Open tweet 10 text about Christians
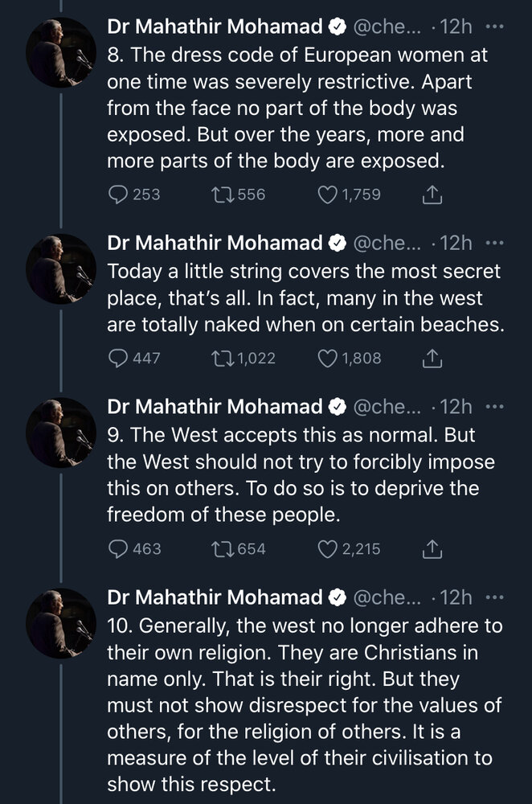The image size is (532, 804). pyautogui.click(x=305, y=705)
